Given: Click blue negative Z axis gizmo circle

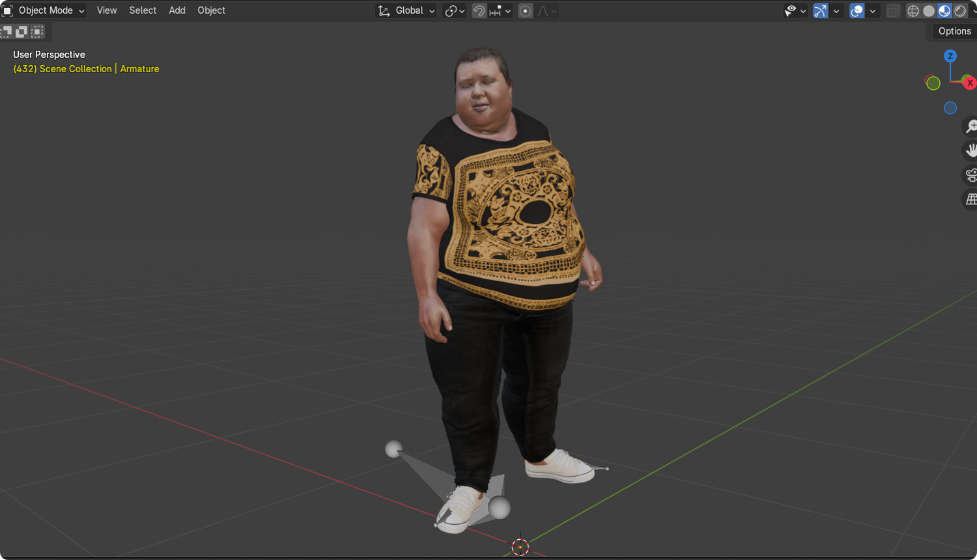Looking at the screenshot, I should pos(950,108).
